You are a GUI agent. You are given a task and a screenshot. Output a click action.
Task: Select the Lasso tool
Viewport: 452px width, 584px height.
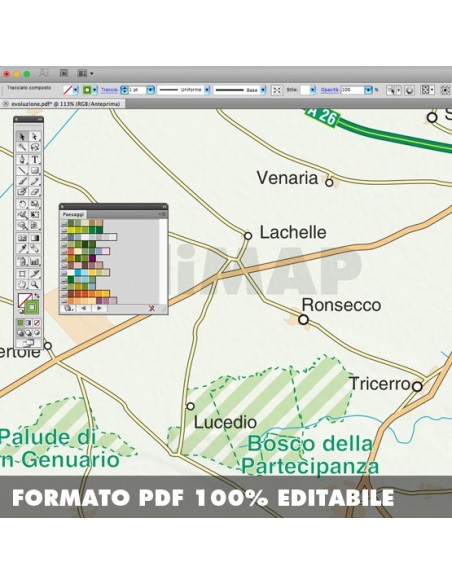click(x=35, y=147)
